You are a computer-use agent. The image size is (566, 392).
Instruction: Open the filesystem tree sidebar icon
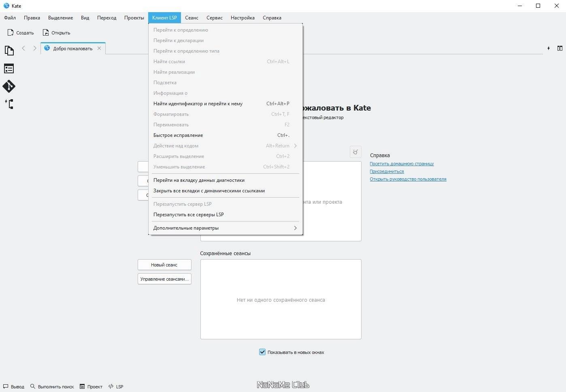click(9, 104)
